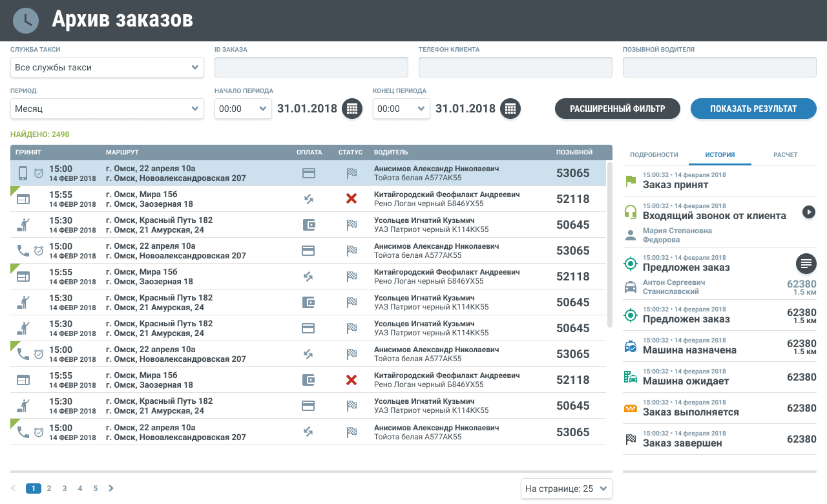Open the offered order details list icon
Screen dimensions: 827x504
[x=806, y=263]
